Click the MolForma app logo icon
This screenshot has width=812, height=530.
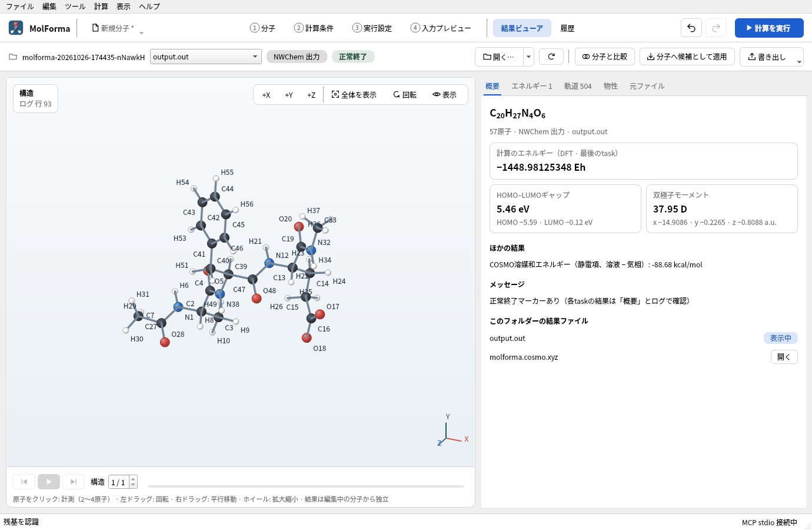click(16, 28)
